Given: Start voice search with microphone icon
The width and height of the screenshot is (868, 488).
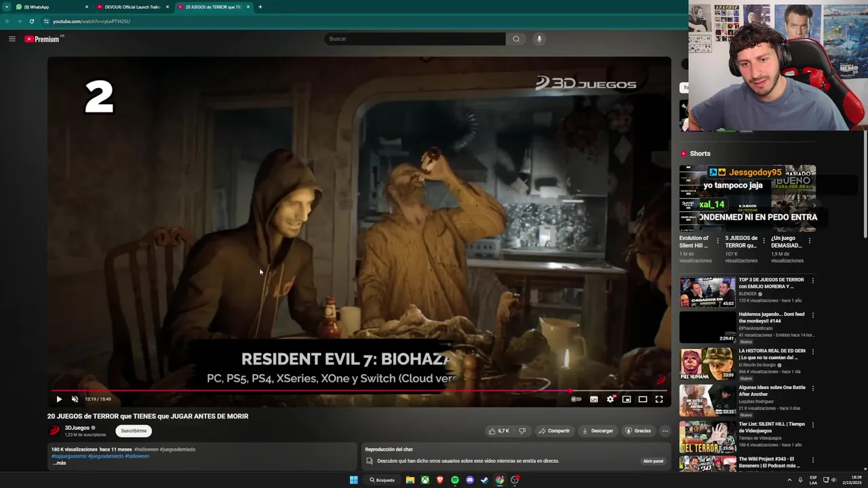Looking at the screenshot, I should pyautogui.click(x=539, y=39).
